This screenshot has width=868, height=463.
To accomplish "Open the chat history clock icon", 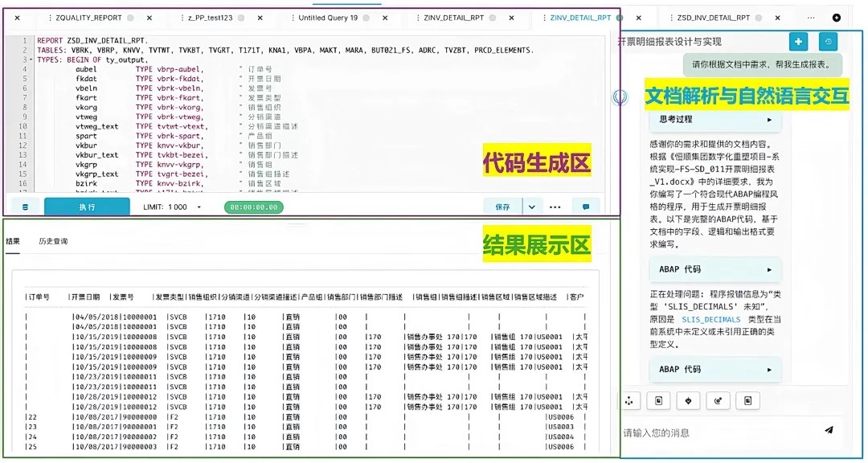I will click(x=828, y=42).
